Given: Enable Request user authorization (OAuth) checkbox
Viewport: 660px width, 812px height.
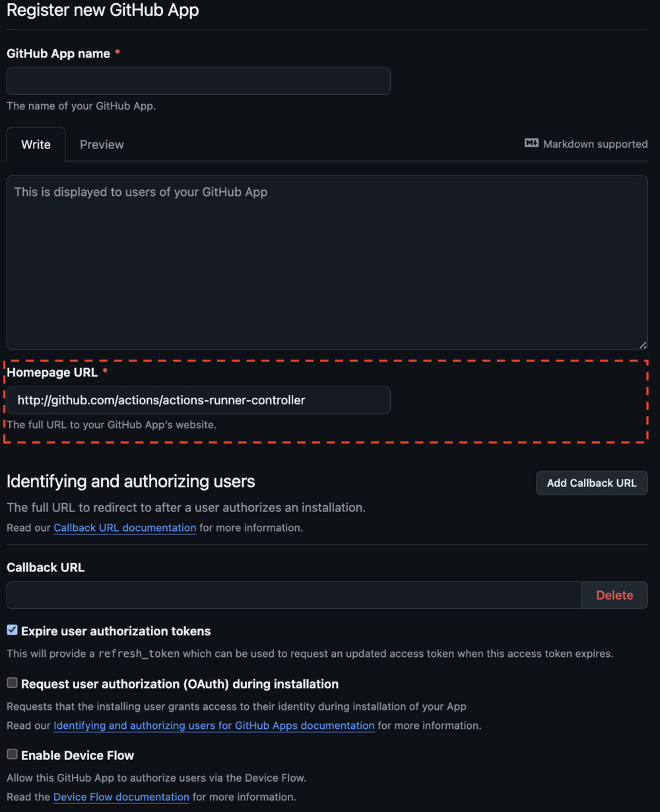Looking at the screenshot, I should [x=13, y=683].
